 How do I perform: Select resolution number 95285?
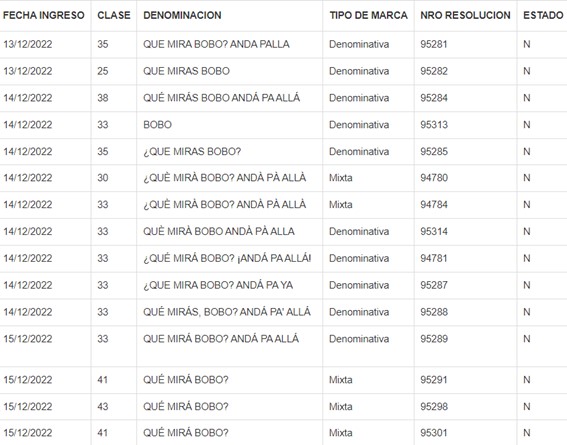[434, 151]
